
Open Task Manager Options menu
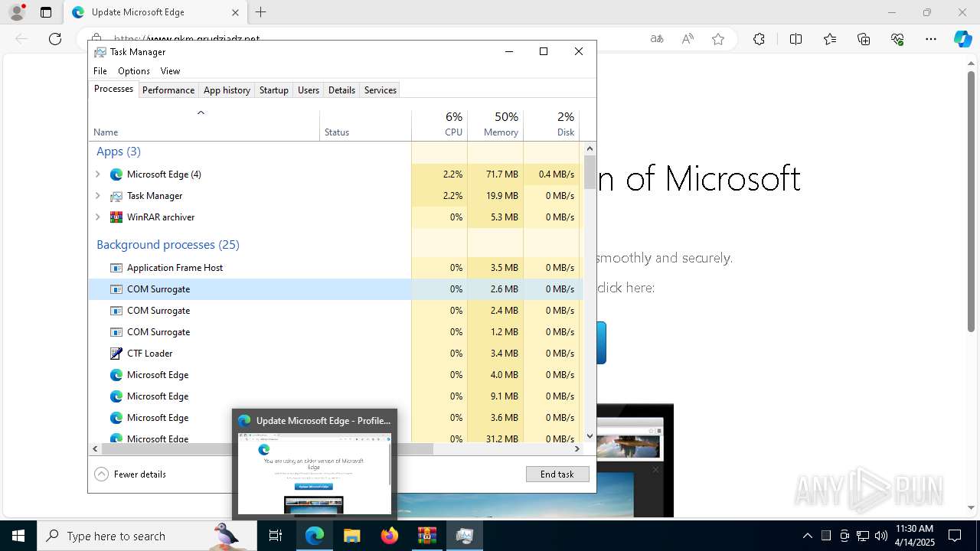coord(134,70)
